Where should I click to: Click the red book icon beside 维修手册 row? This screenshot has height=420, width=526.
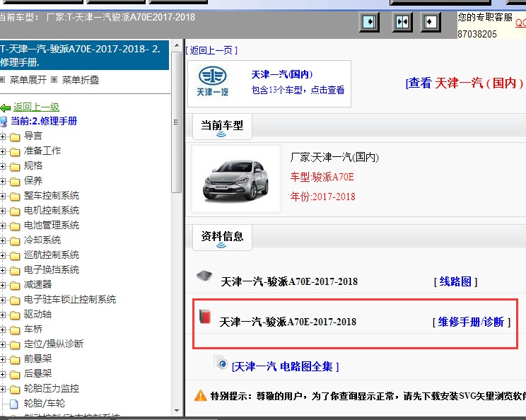[x=204, y=316]
